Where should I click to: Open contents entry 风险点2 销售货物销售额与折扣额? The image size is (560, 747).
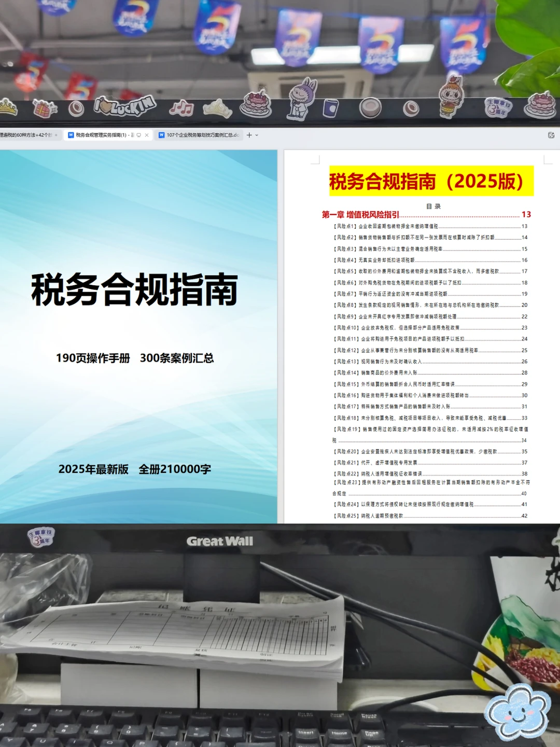tap(429, 237)
